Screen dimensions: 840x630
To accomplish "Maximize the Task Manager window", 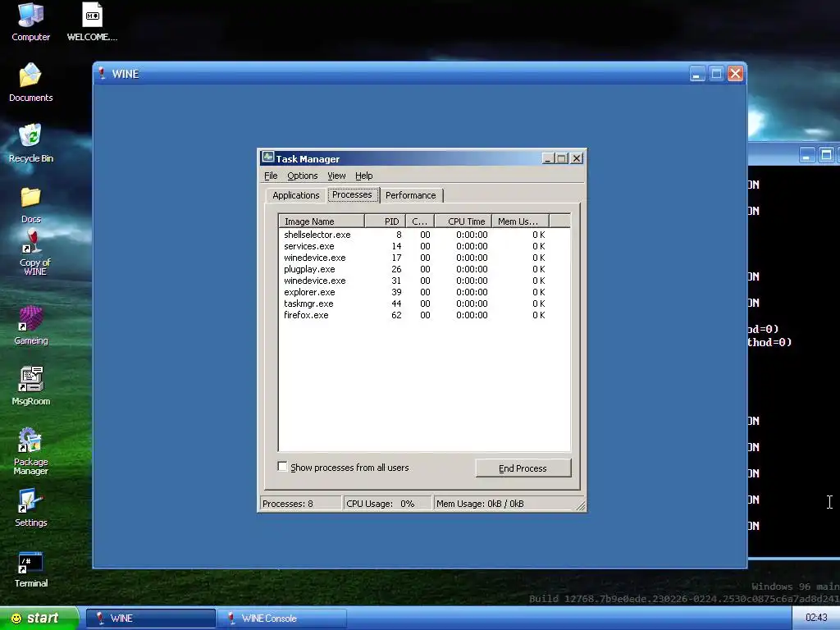I will (561, 158).
